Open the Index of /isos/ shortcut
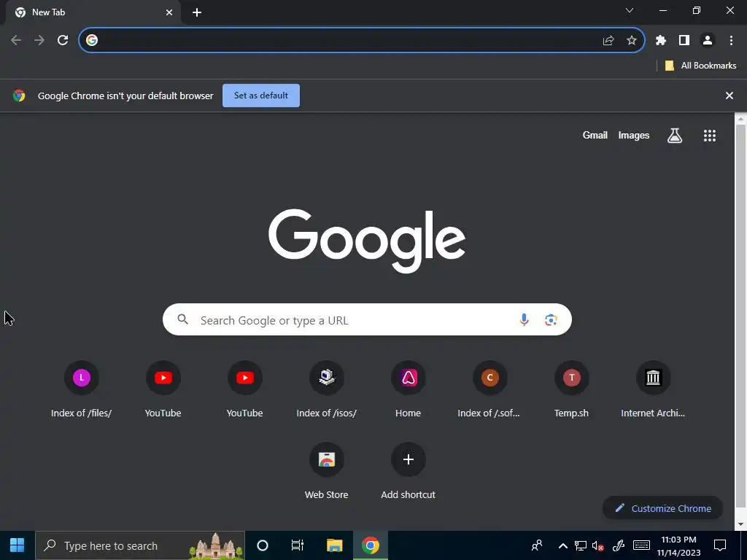747x560 pixels. pos(326,390)
